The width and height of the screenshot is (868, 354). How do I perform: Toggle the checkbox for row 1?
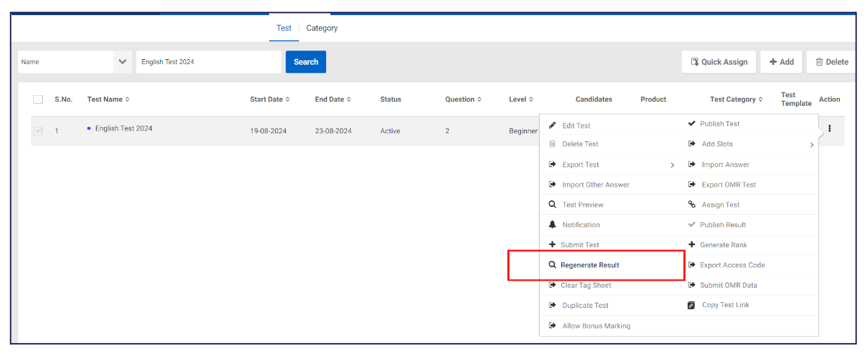[x=38, y=131]
